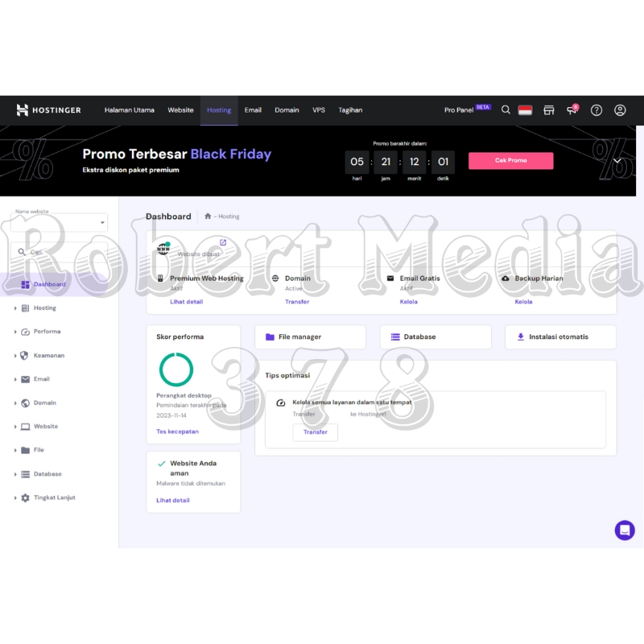
Task: Open notifications megaphone icon
Action: (x=572, y=109)
